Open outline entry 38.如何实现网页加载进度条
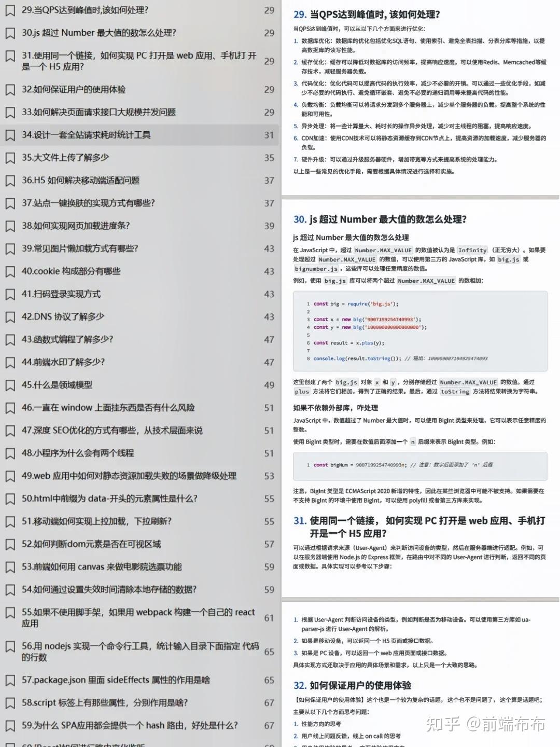The image size is (560, 747). [x=139, y=226]
